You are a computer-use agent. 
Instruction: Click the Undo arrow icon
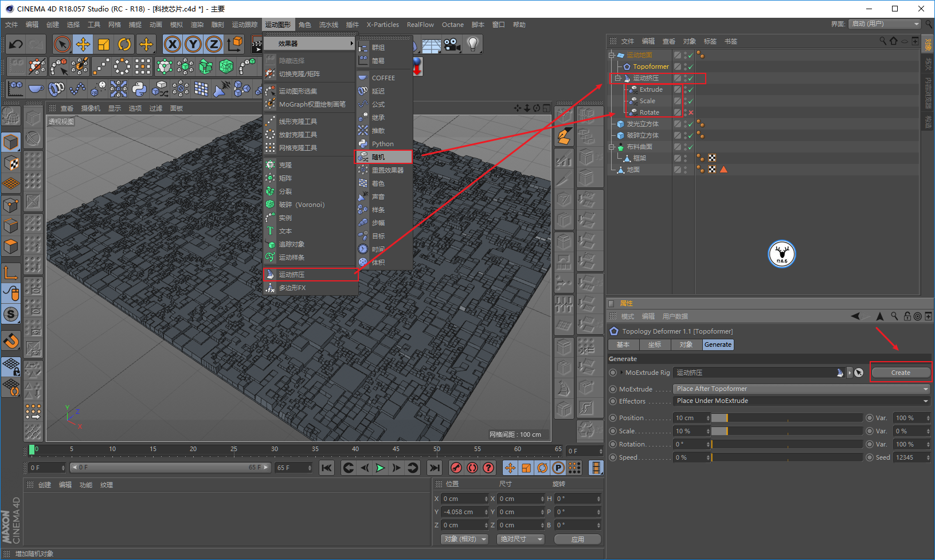[15, 44]
